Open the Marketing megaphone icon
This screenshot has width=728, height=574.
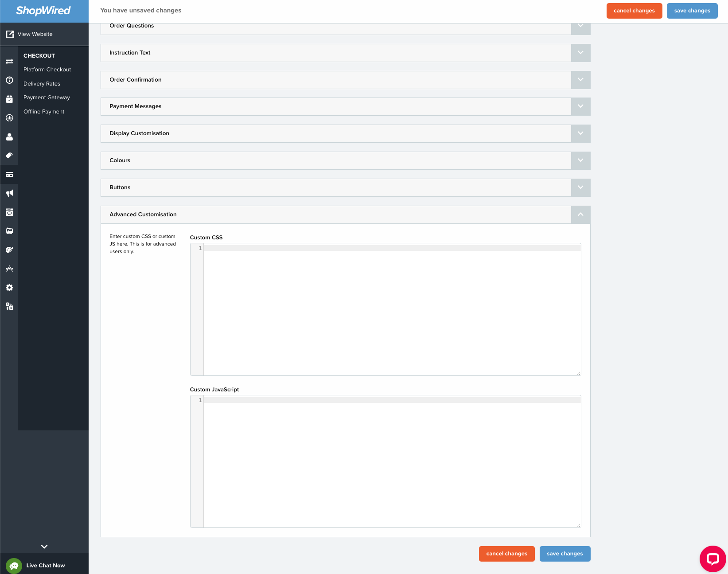click(9, 193)
